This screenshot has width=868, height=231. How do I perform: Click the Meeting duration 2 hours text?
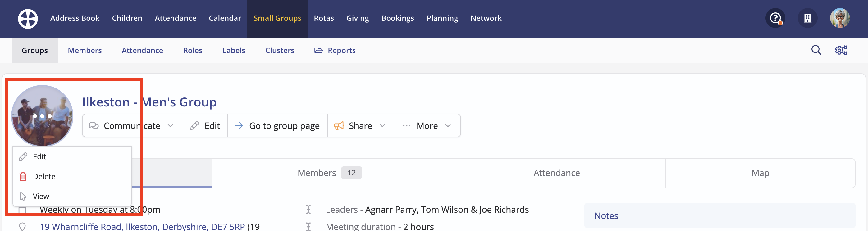point(380,227)
